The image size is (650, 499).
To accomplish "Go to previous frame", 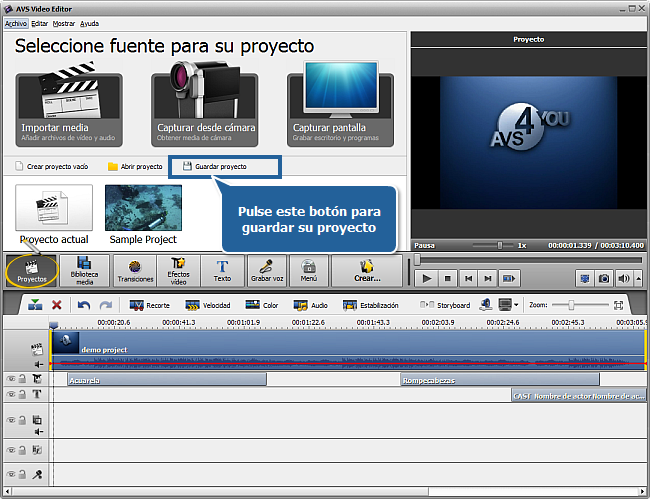I will [x=468, y=279].
